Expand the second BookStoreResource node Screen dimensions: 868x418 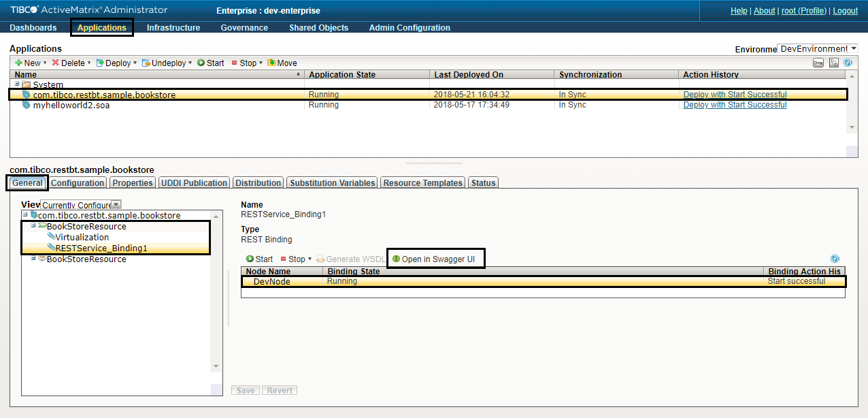[33, 258]
